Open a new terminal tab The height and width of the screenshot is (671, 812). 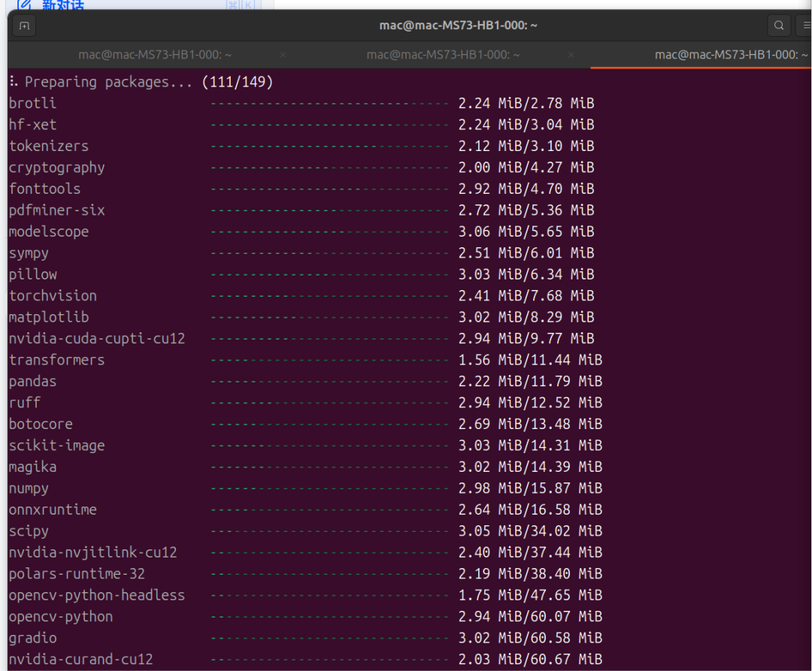(x=24, y=26)
